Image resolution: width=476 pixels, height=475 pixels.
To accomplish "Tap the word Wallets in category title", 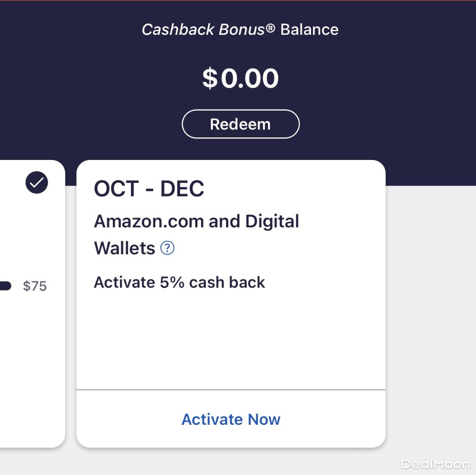I will (124, 249).
